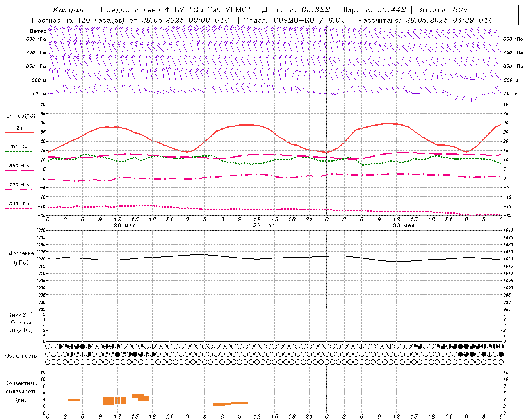Click the "Долгота: 65.322" header value

pos(296,10)
